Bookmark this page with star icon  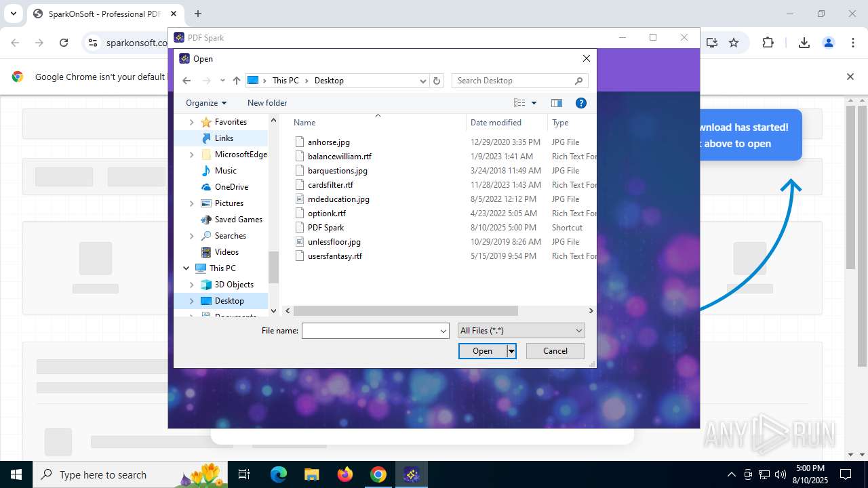pos(734,43)
